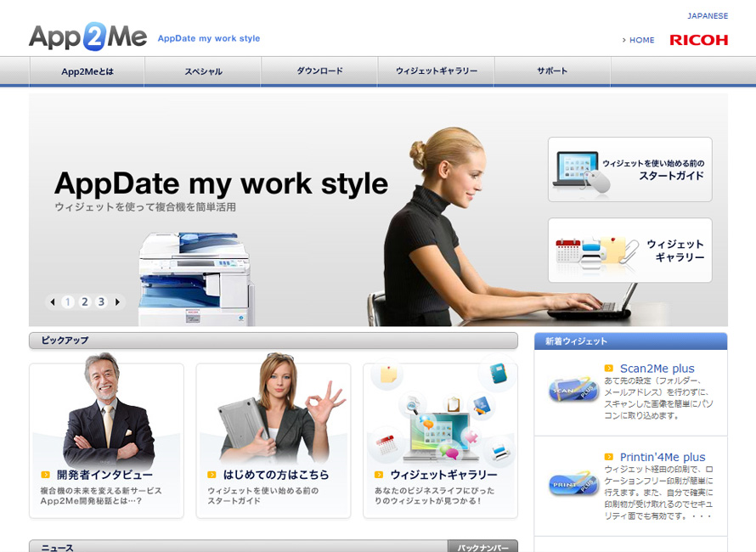Click the magnifier document widget icon
The width and height of the screenshot is (756, 552).
(x=414, y=405)
